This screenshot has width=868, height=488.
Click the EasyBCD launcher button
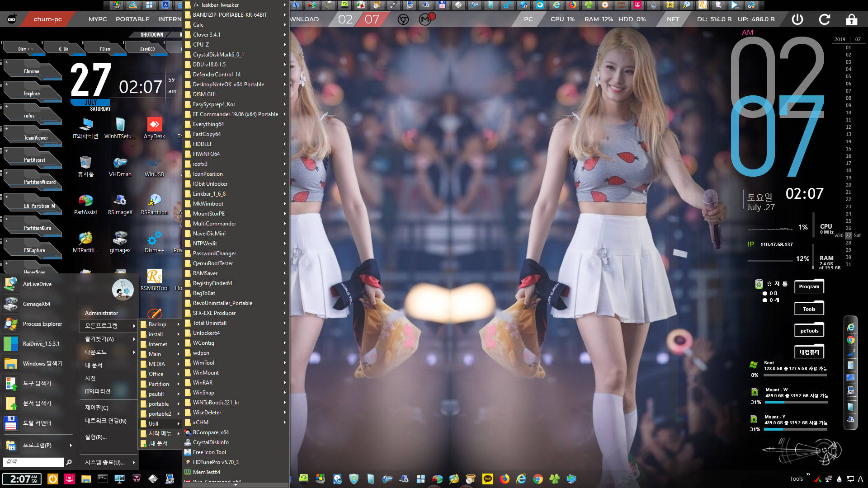147,49
